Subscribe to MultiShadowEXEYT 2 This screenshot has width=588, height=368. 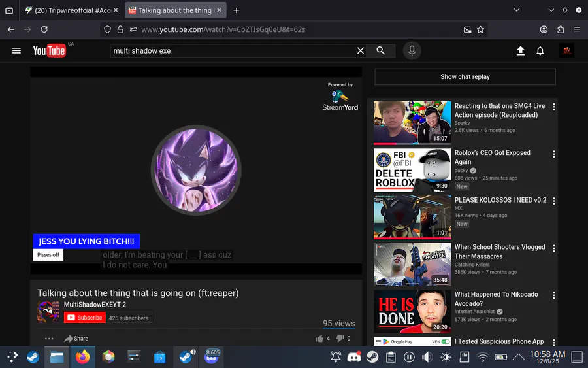(85, 318)
